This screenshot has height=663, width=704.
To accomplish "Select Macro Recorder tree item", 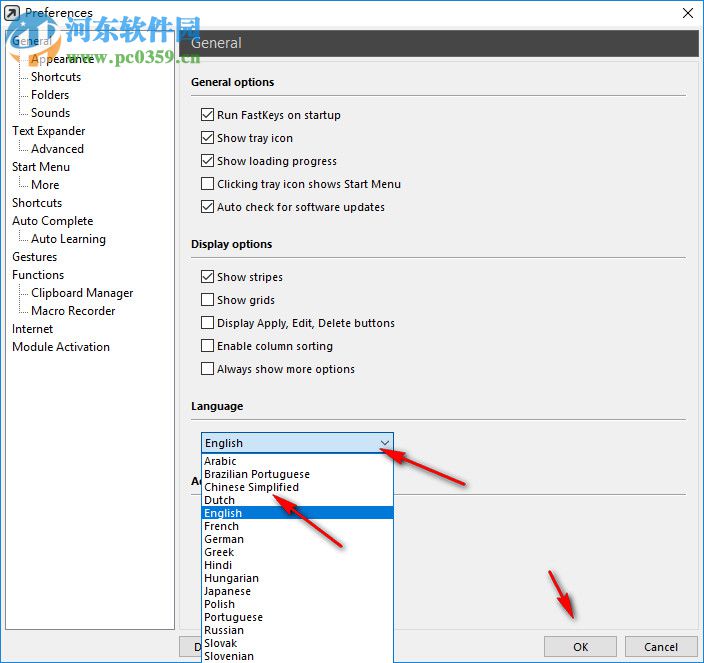I will tap(73, 311).
